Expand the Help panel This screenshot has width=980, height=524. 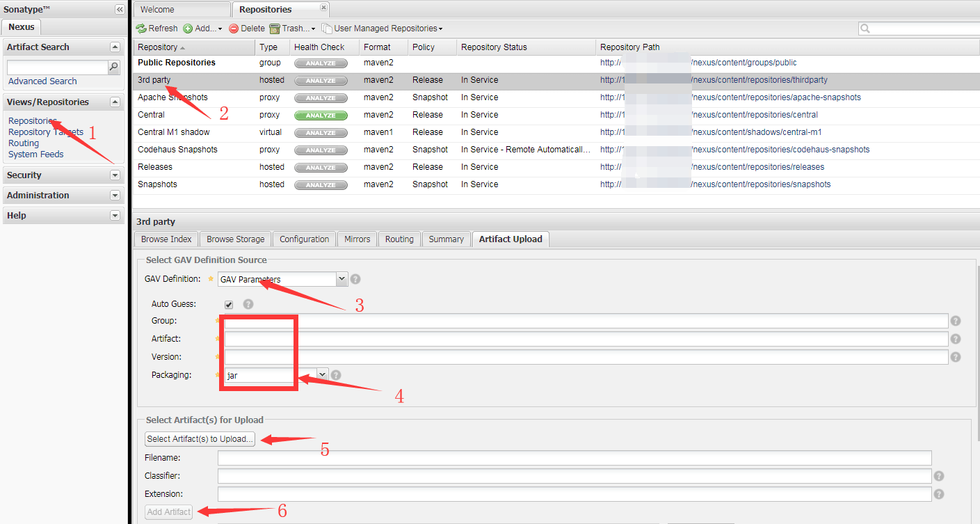[x=115, y=216]
